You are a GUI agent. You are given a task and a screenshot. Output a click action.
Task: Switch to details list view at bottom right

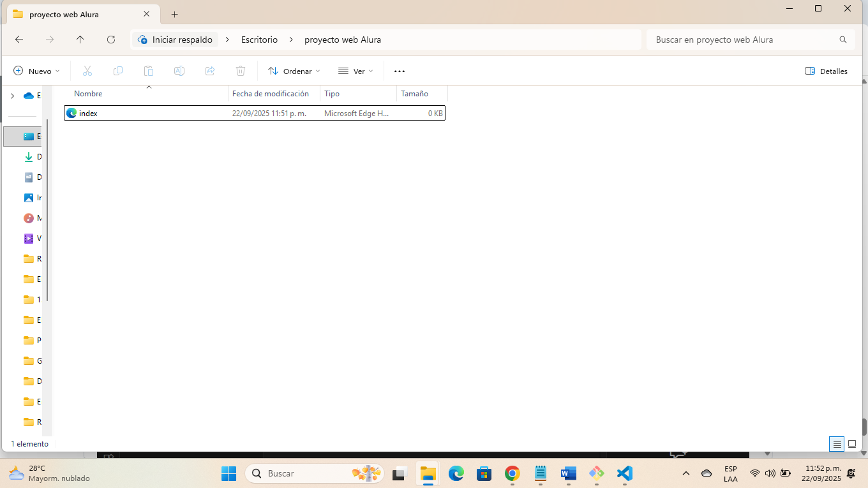point(837,444)
